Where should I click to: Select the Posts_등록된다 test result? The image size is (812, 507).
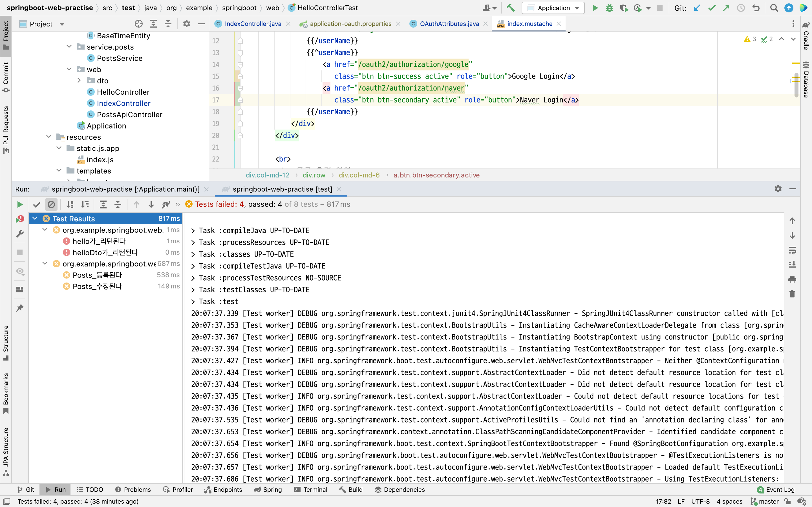tap(97, 275)
